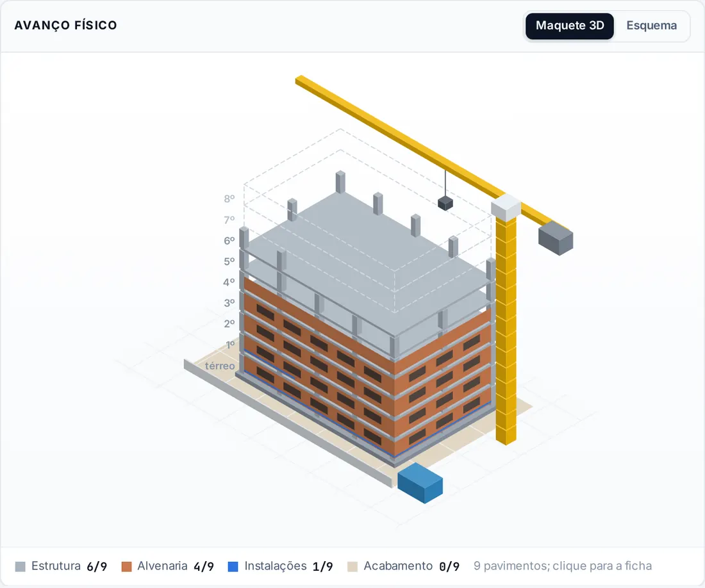Select the 7º floor label

click(229, 220)
